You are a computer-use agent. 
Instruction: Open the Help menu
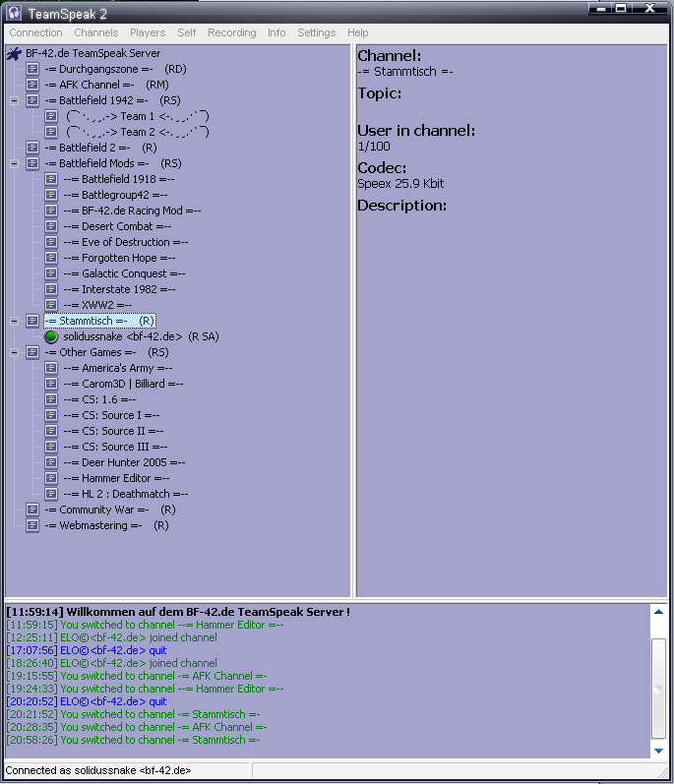(x=358, y=32)
